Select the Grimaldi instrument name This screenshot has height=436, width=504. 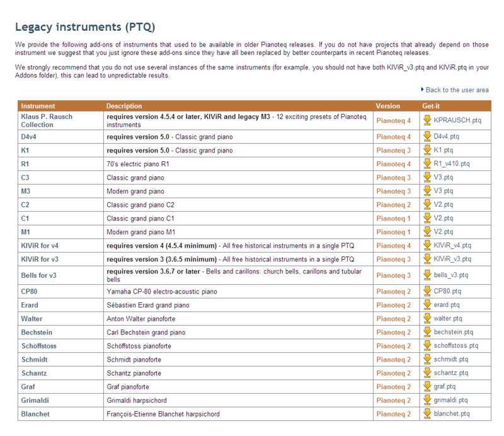click(35, 400)
